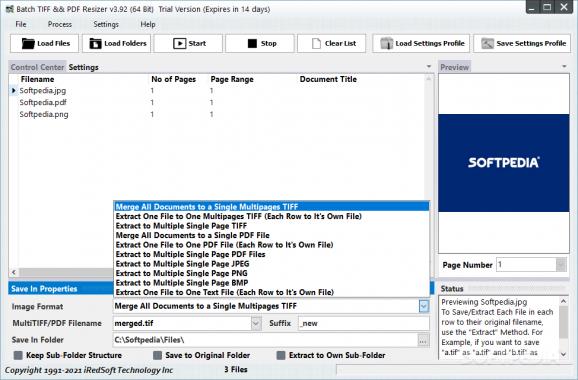Click the Status panel scroll up arrow
Image resolution: width=578 pixels, height=380 pixels.
pos(563,301)
